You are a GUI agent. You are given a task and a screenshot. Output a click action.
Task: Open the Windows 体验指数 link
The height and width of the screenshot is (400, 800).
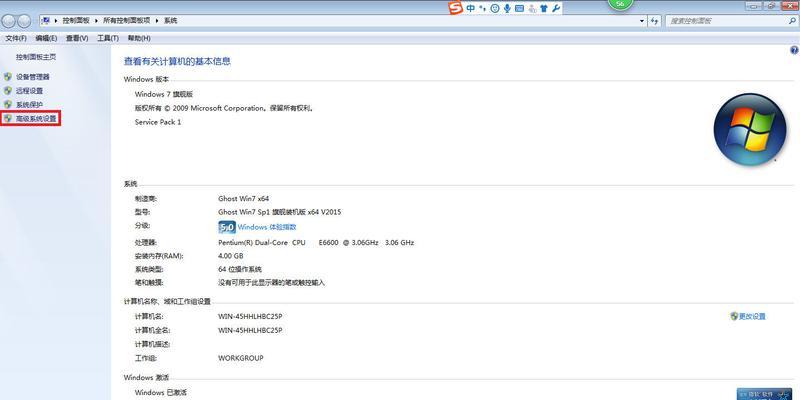(x=267, y=227)
